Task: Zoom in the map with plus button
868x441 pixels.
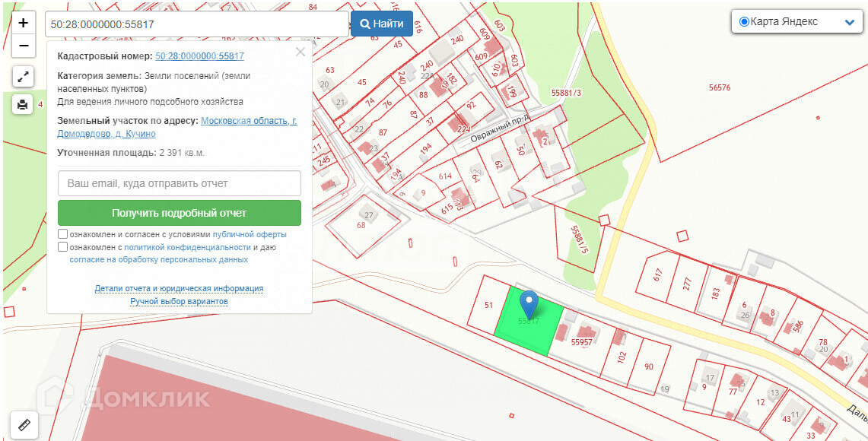Action: pos(23,23)
